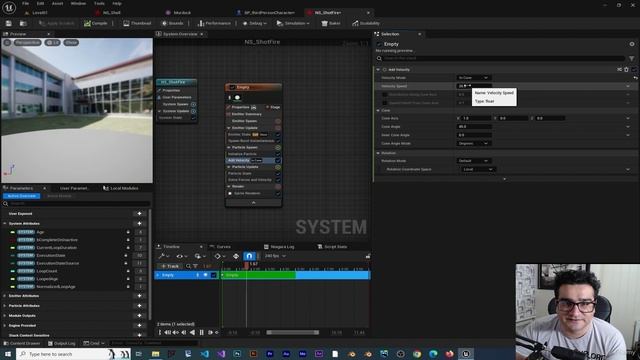The width and height of the screenshot is (640, 360).
Task: Add a module to Particle Spawn with the plus icon
Action: 278,147
